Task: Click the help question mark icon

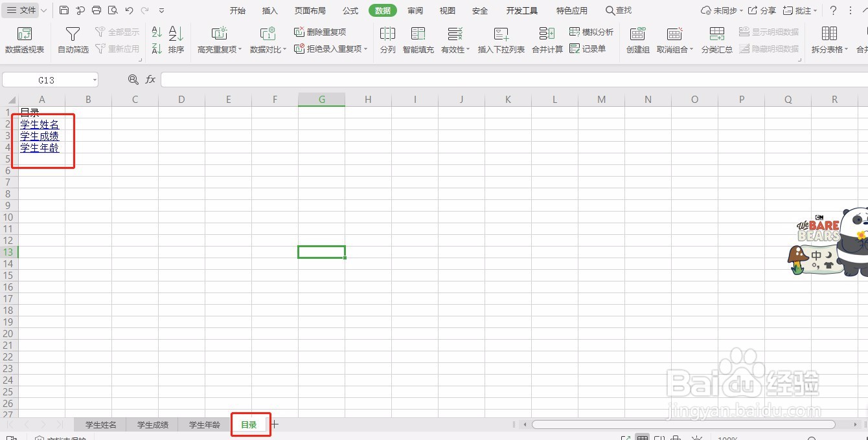Action: pyautogui.click(x=834, y=10)
